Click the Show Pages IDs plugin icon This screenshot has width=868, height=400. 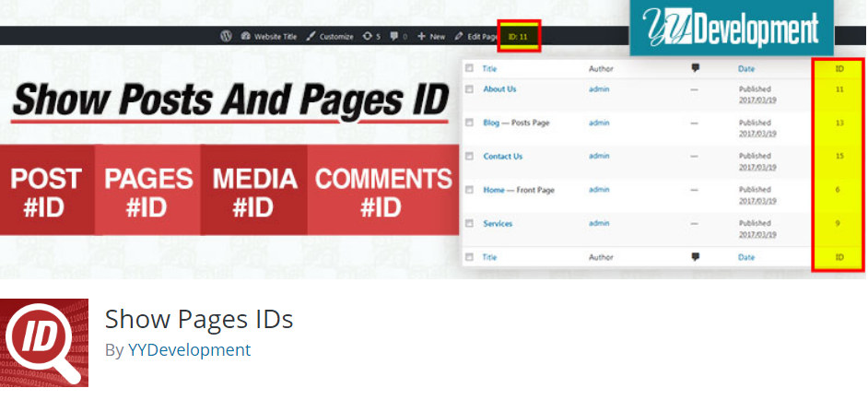click(44, 343)
